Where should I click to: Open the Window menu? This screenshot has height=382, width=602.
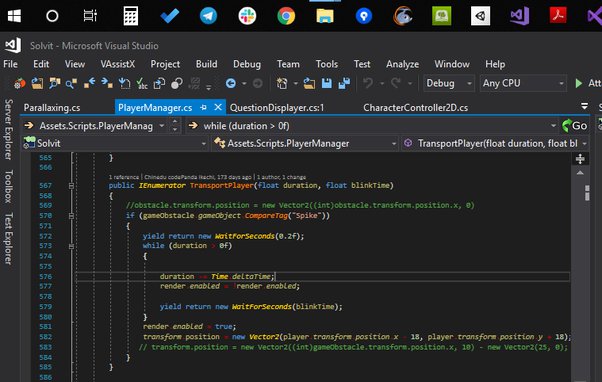(x=452, y=64)
